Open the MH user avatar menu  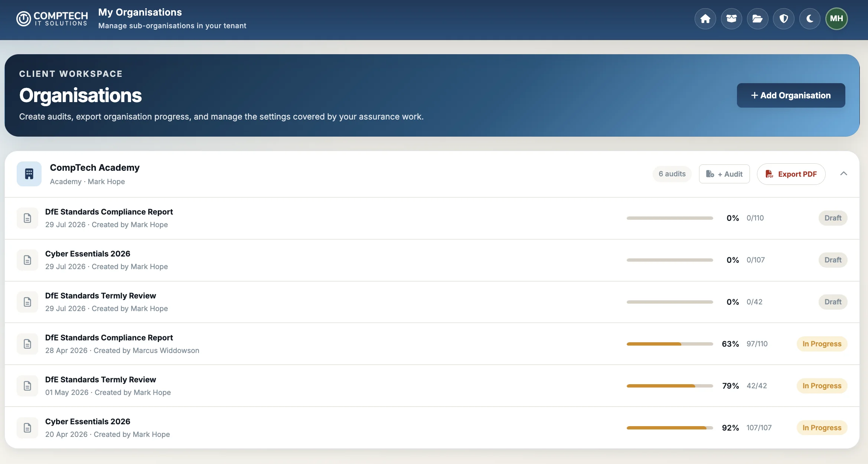pos(836,19)
